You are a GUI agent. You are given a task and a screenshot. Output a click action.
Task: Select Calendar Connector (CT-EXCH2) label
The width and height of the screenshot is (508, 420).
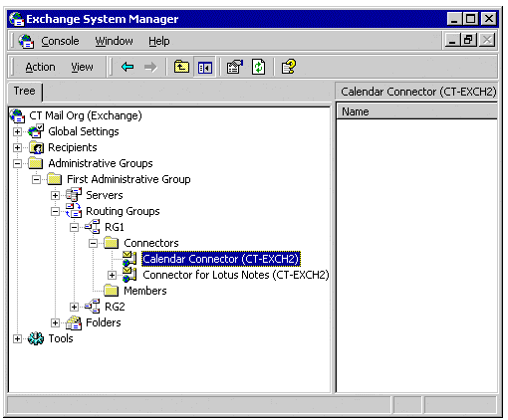[x=221, y=259]
